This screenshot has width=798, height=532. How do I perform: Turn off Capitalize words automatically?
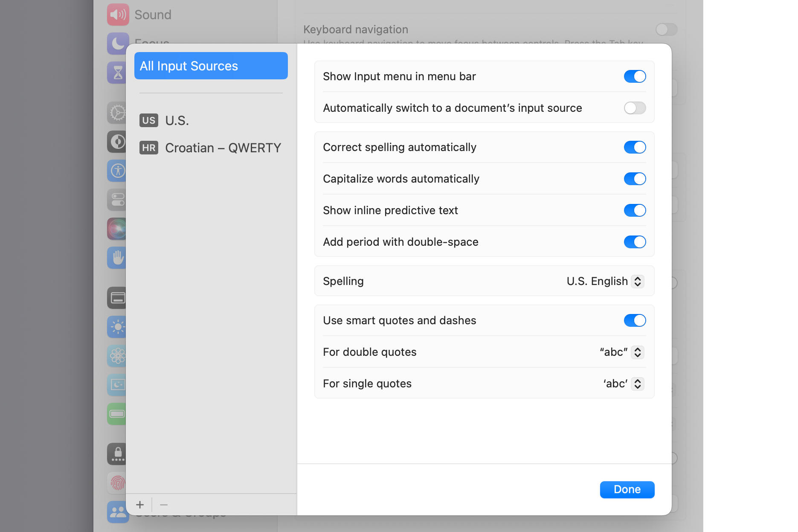635,179
